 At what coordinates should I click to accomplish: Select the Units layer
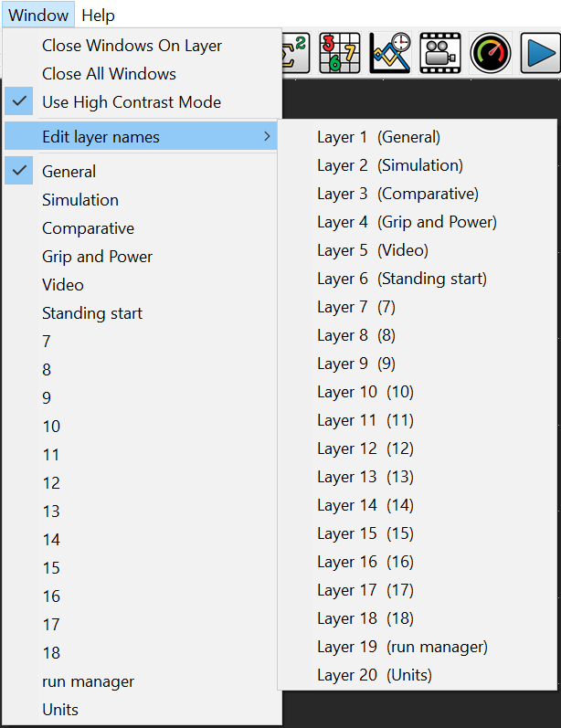pyautogui.click(x=60, y=710)
